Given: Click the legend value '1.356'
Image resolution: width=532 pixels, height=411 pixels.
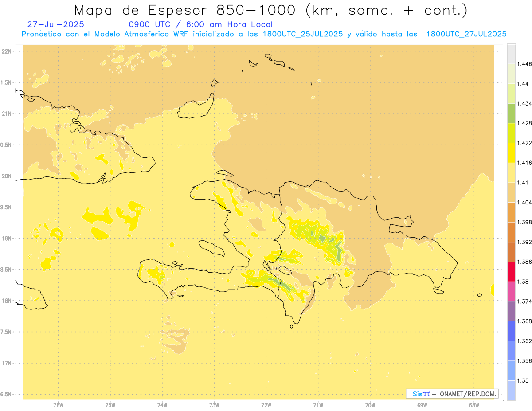Looking at the screenshot, I should [524, 361].
